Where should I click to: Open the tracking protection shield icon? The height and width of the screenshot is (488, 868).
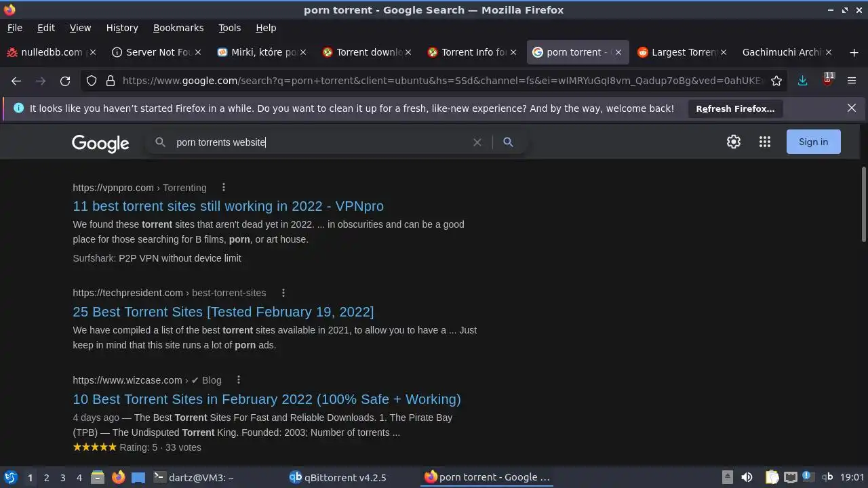pyautogui.click(x=92, y=81)
